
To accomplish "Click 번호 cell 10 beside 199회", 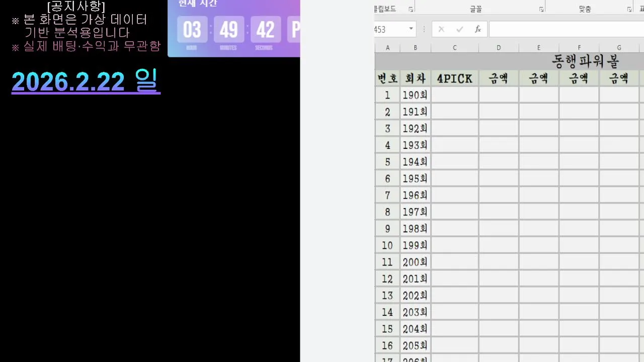I will click(x=387, y=245).
